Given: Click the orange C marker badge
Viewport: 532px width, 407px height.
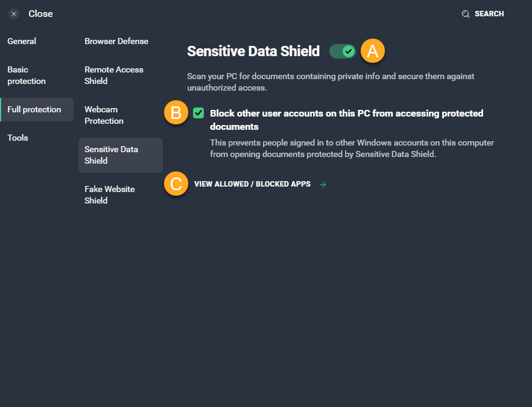Looking at the screenshot, I should 176,184.
